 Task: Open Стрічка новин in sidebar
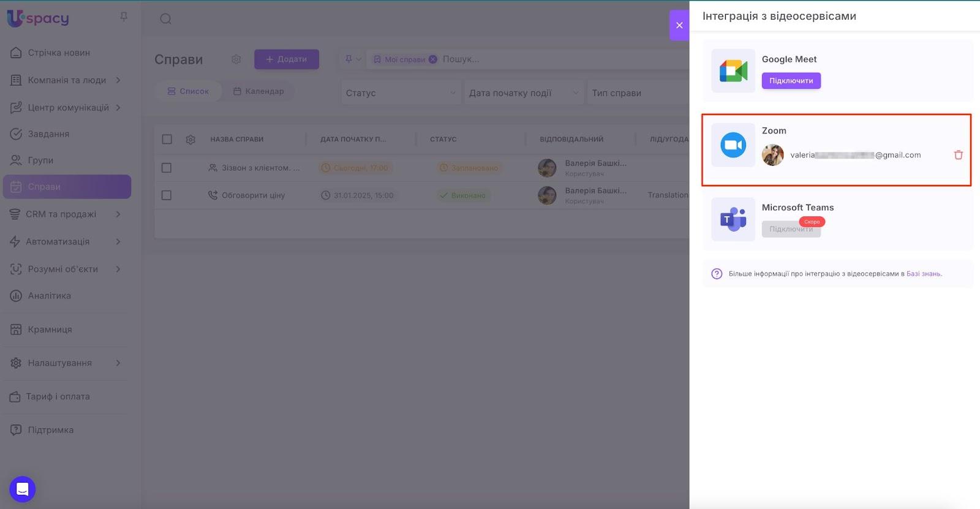click(59, 53)
